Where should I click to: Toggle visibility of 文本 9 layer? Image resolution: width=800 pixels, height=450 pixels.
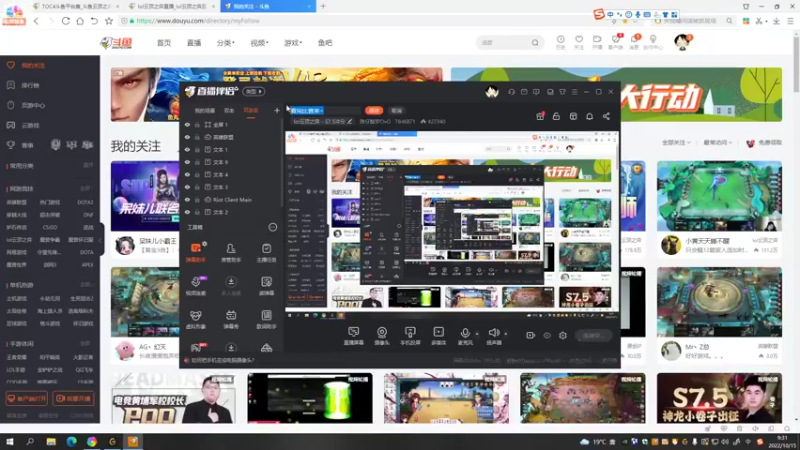(x=187, y=162)
